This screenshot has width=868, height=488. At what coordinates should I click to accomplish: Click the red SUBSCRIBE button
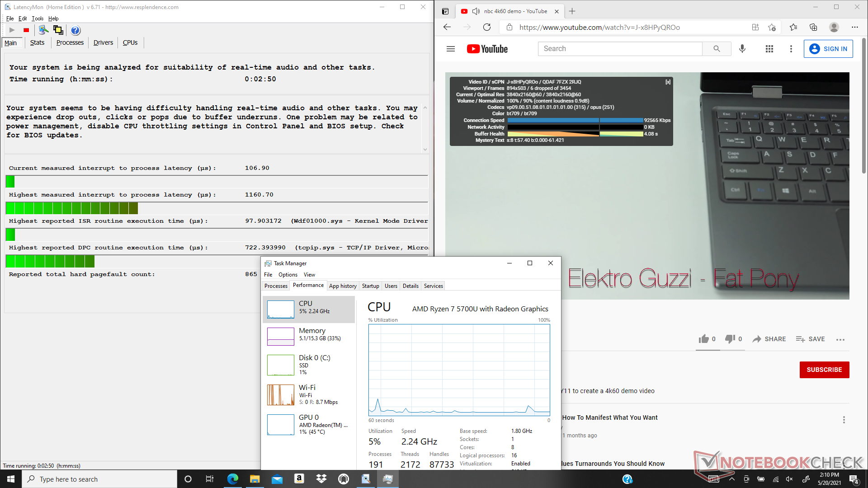(824, 370)
